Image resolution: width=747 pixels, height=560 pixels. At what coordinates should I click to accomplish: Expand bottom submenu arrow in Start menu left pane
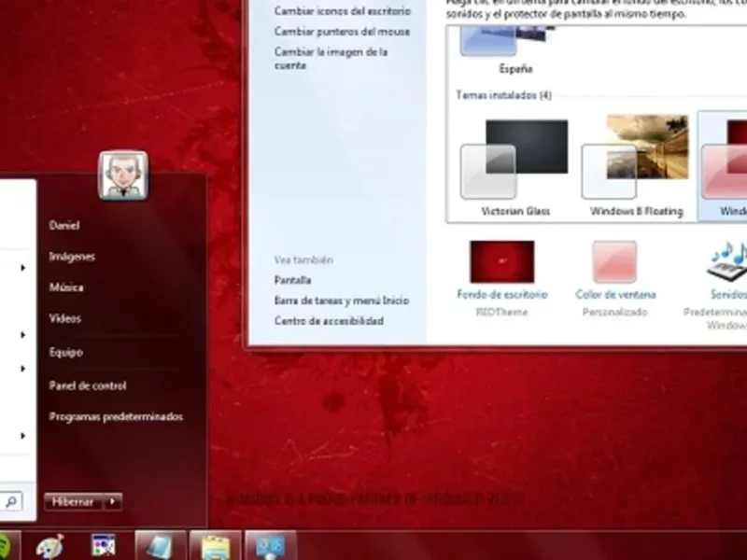[x=22, y=436]
